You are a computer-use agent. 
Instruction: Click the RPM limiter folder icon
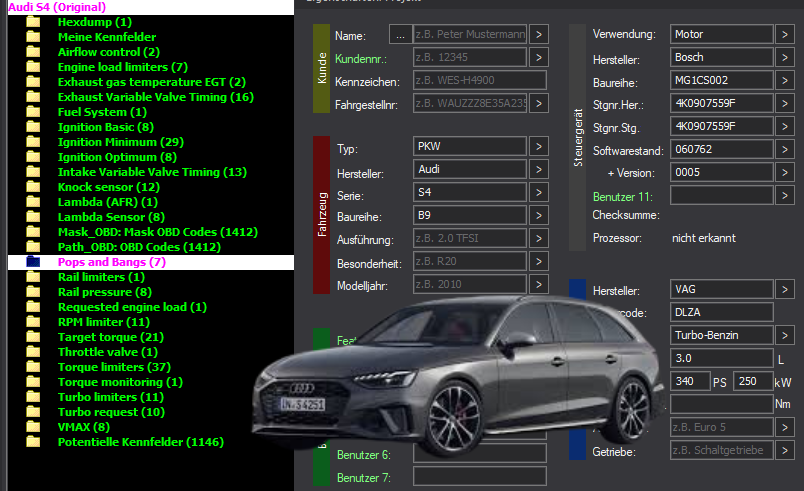click(33, 322)
